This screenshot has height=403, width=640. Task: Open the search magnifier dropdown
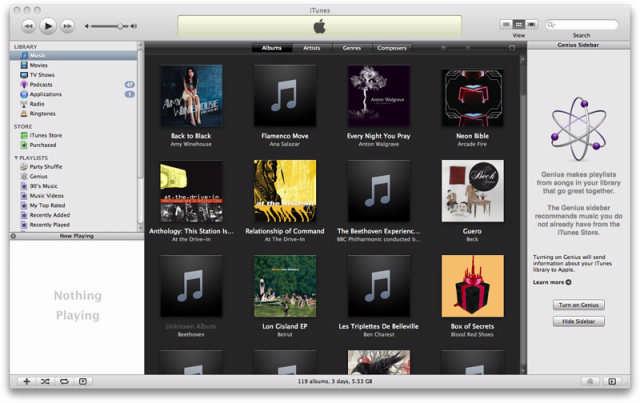pos(551,25)
